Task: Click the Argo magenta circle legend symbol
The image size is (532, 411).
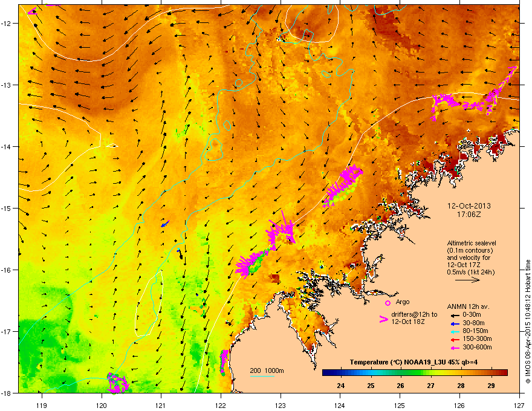Action: (x=388, y=303)
